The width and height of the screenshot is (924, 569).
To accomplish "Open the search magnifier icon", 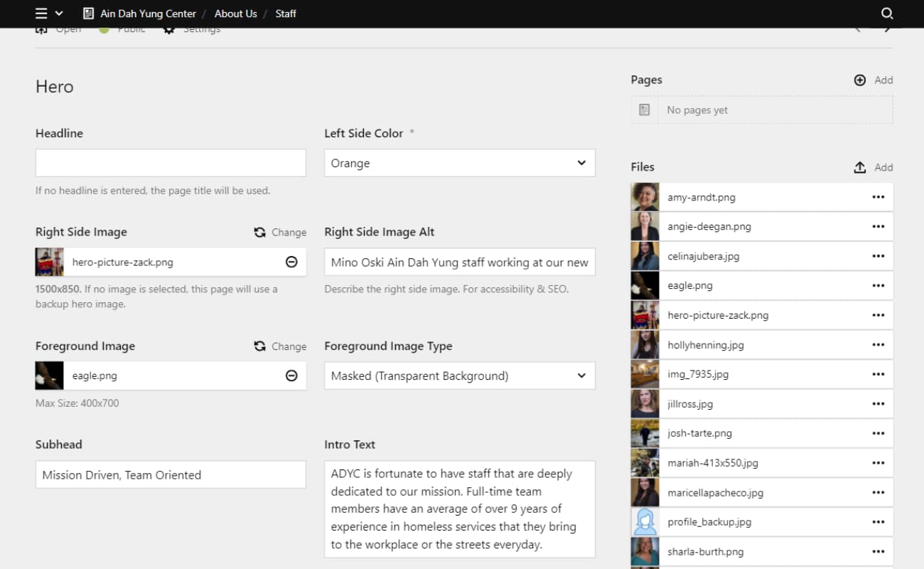I will (x=887, y=14).
